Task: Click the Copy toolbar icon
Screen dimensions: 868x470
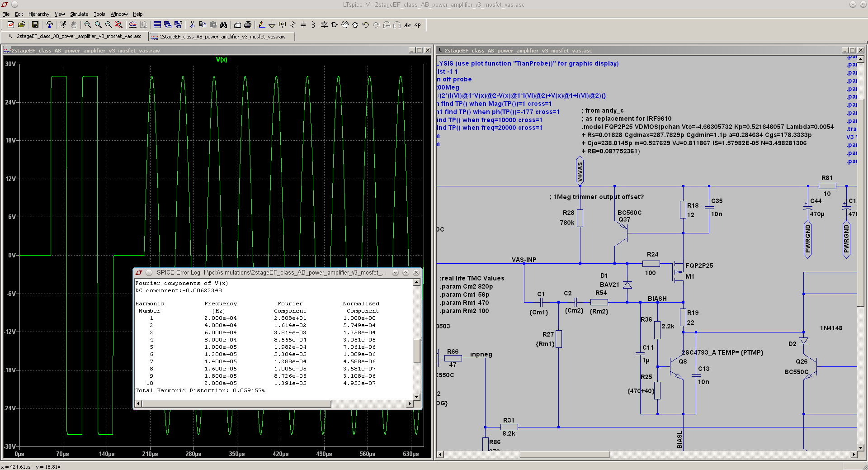Action: pyautogui.click(x=203, y=25)
